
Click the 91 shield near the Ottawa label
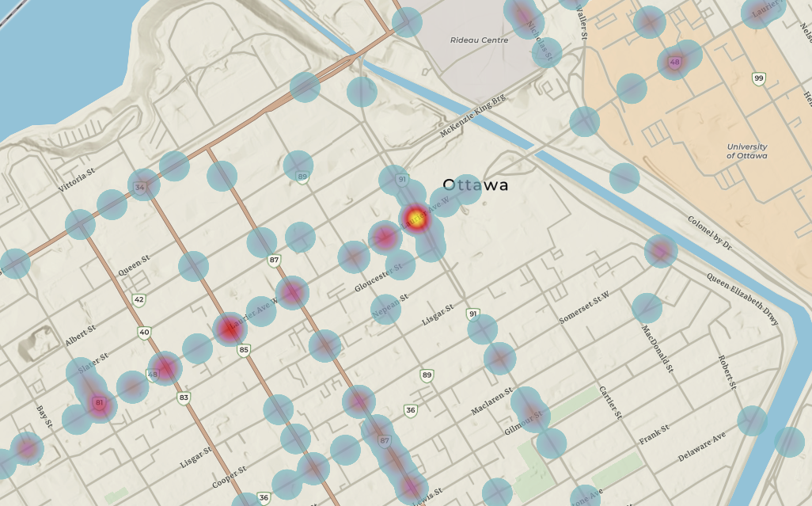(x=403, y=180)
